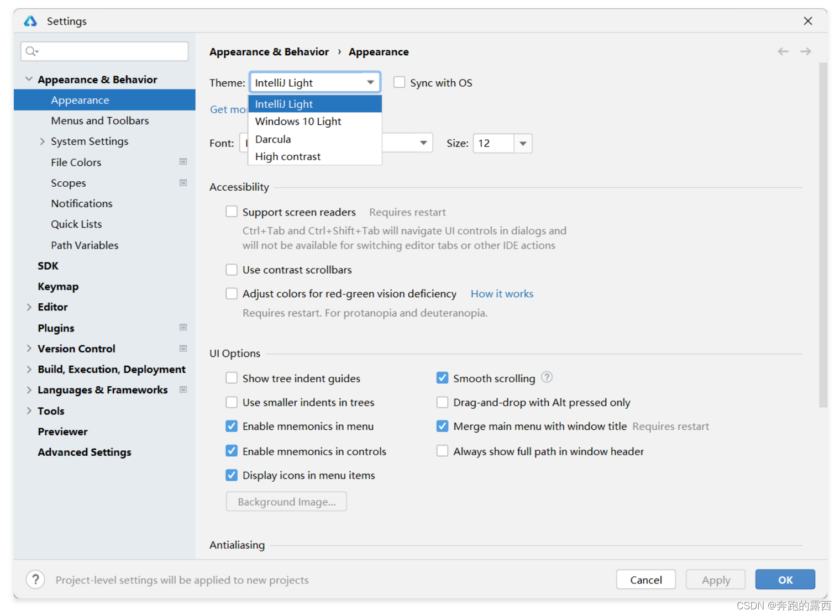Check Show tree indent guides
This screenshot has height=616, width=840.
[x=232, y=378]
